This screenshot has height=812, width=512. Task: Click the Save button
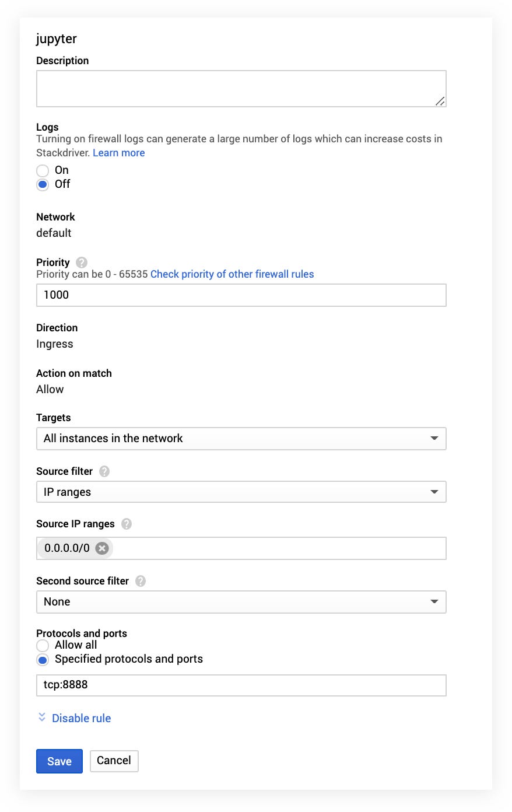(59, 761)
